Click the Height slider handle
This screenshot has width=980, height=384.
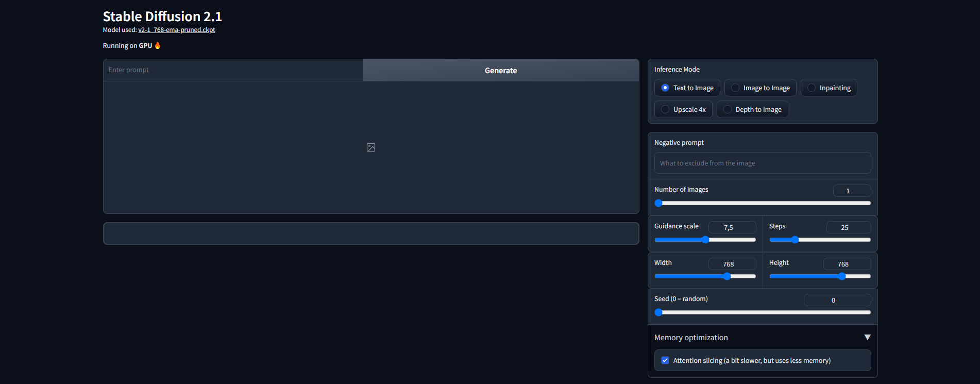[842, 276]
